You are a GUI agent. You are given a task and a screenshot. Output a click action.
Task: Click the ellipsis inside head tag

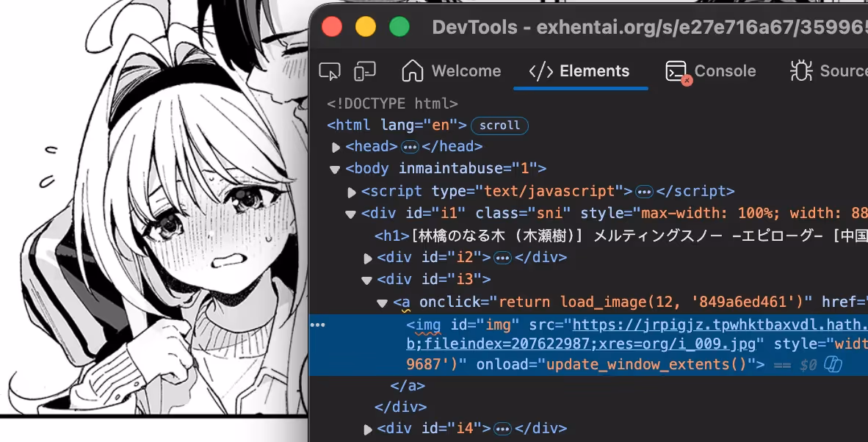click(409, 148)
